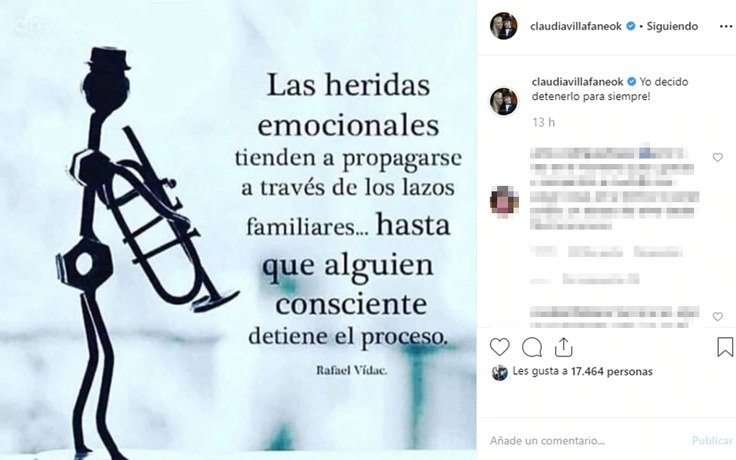Open the claudiavillafaneok header profile picture

(504, 26)
